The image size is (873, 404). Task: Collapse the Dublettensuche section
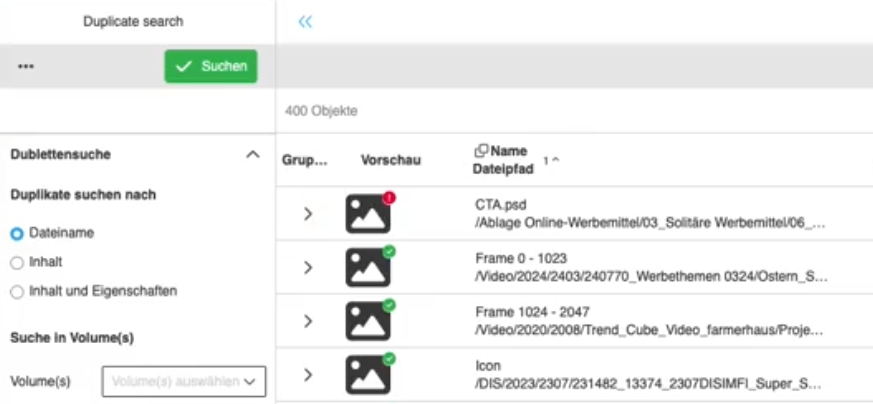[x=253, y=154]
